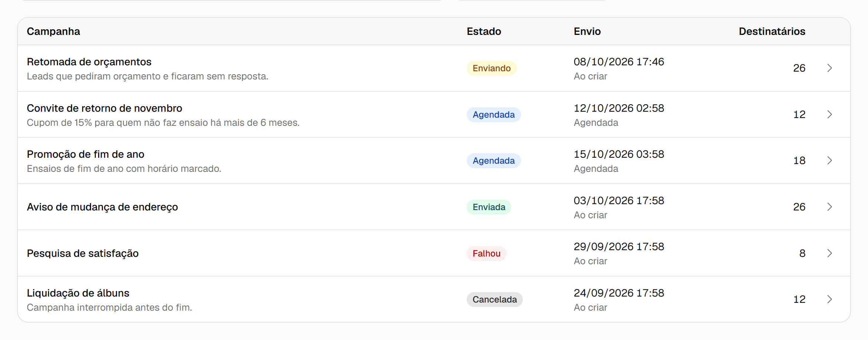Click recipients count 12 for Convite de retorno

coord(799,114)
